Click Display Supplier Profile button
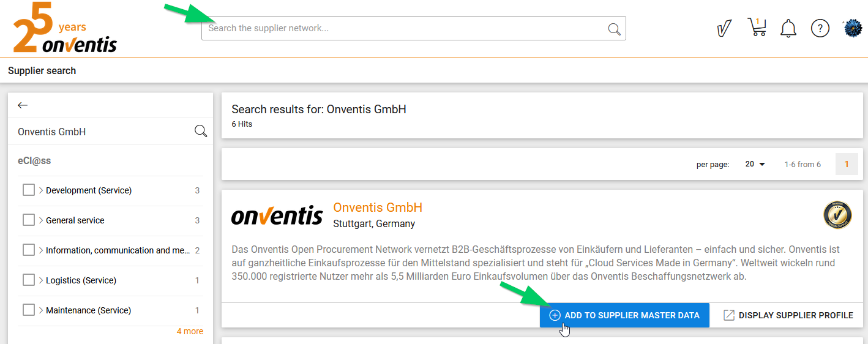 [788, 315]
